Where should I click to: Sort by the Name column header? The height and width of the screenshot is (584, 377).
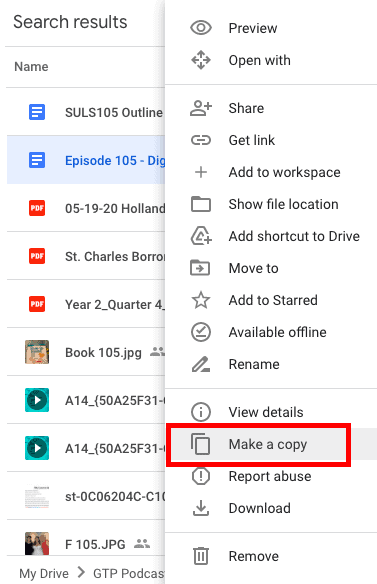(31, 67)
